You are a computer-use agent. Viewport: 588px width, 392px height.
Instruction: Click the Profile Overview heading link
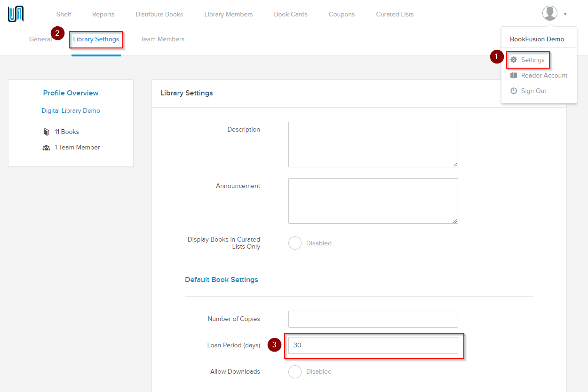[71, 93]
